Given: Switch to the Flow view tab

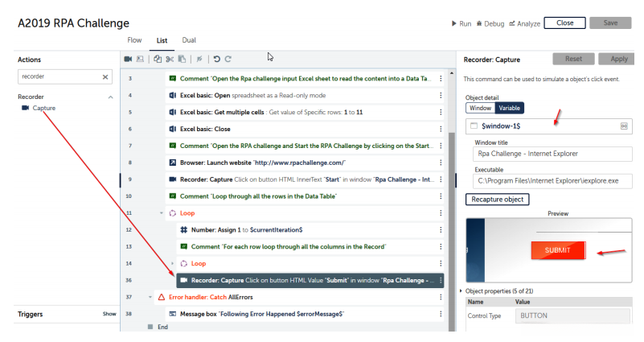Looking at the screenshot, I should click(x=134, y=40).
